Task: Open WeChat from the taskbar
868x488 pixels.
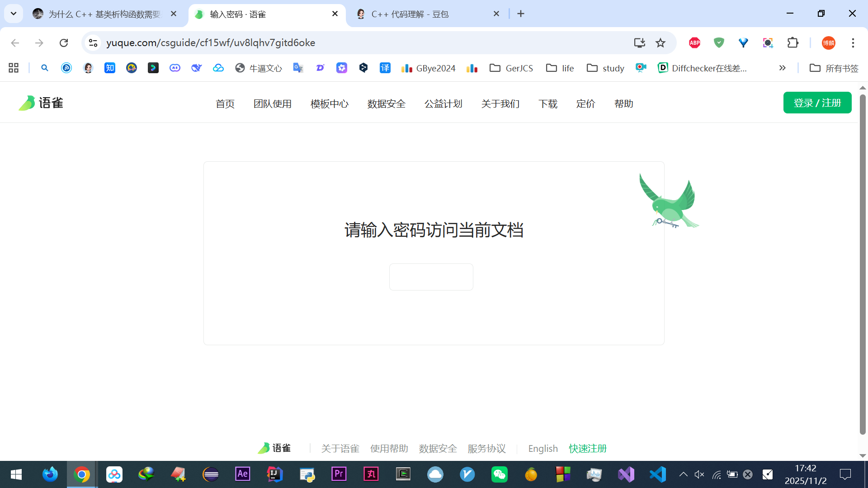Action: click(x=499, y=474)
